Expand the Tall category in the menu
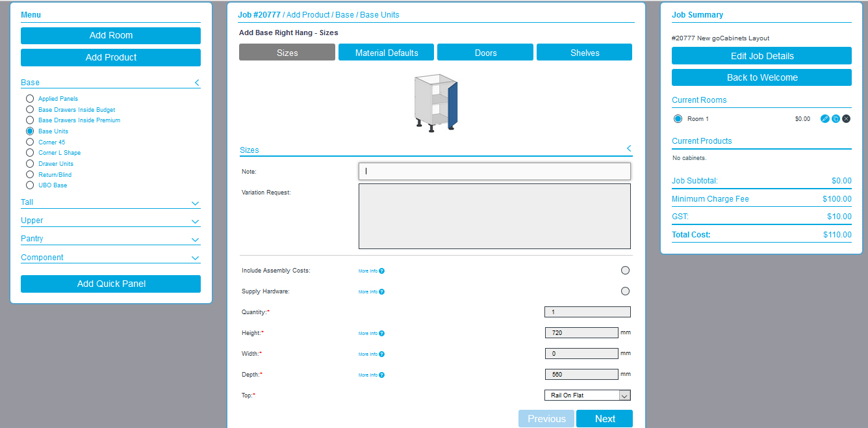The image size is (868, 428). tap(195, 203)
